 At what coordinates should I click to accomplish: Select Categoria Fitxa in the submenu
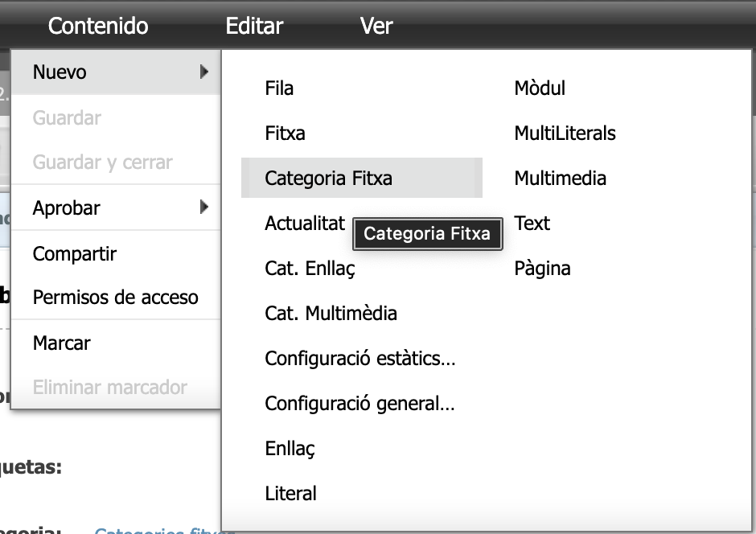(328, 178)
